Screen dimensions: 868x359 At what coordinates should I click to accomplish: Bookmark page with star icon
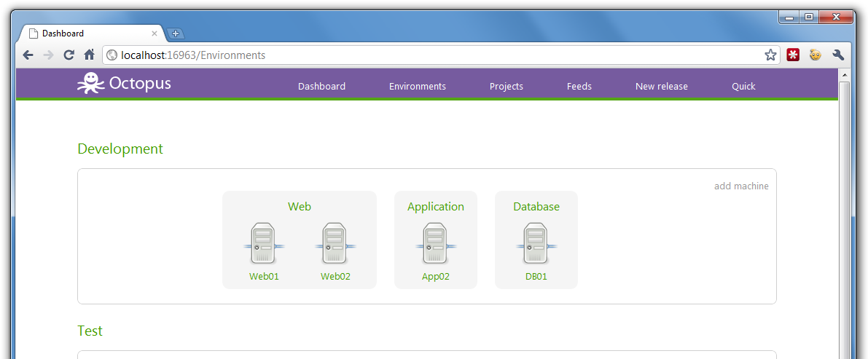pyautogui.click(x=770, y=55)
